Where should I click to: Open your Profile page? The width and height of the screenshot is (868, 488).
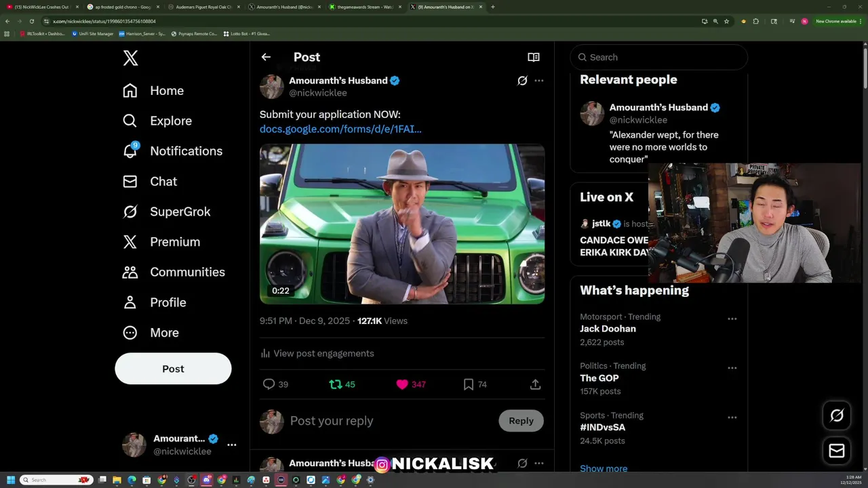154,302
